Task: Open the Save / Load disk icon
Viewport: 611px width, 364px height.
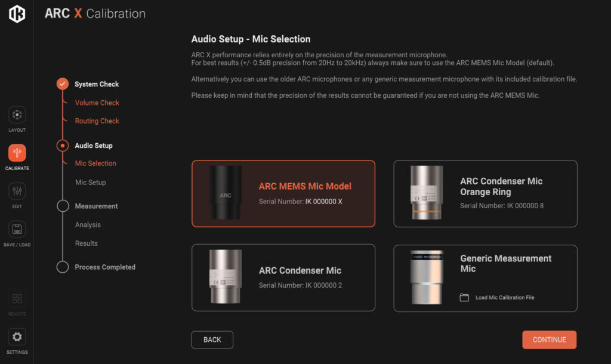Action: tap(17, 229)
